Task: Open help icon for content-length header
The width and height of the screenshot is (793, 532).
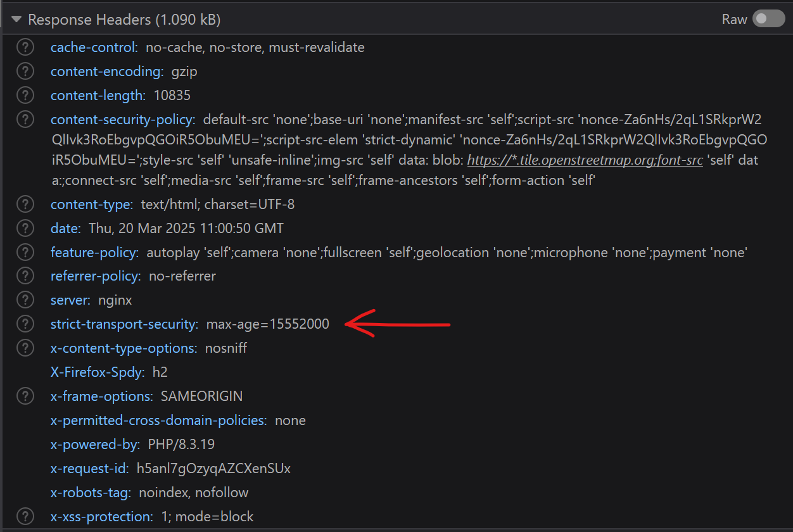Action: click(25, 96)
